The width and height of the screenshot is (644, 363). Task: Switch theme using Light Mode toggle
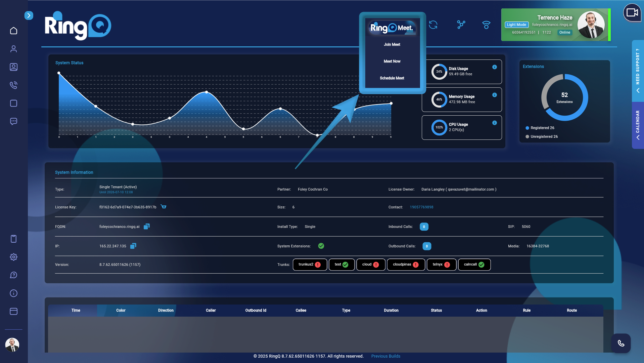pyautogui.click(x=516, y=25)
